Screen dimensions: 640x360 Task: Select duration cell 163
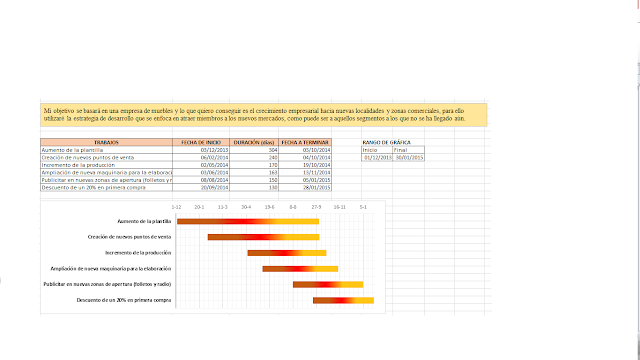pyautogui.click(x=254, y=173)
